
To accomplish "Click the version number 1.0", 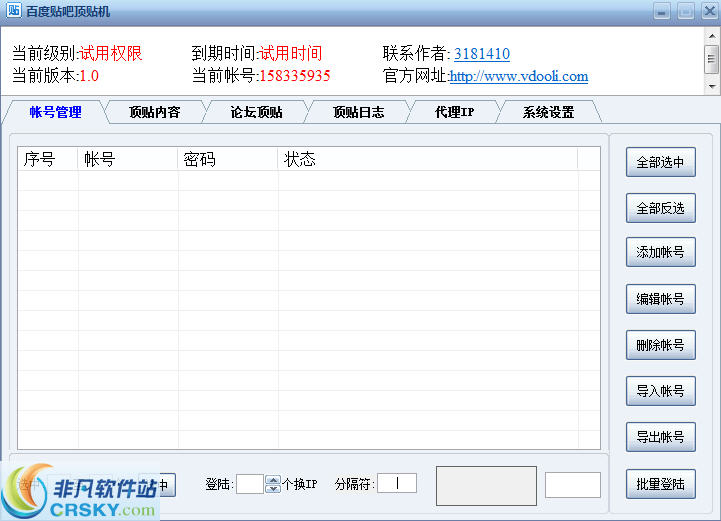I will click(89, 76).
